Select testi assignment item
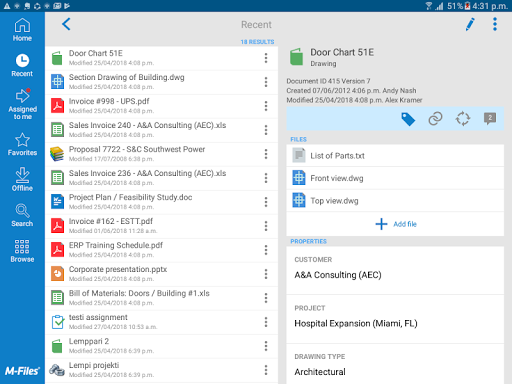 (x=161, y=322)
